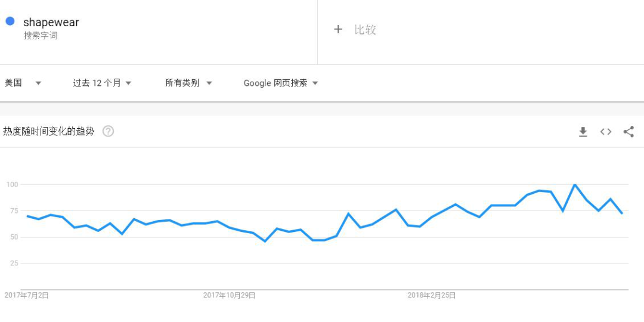The width and height of the screenshot is (644, 322).
Task: Expand the 过去 12 个月 time range dropdown
Action: click(102, 83)
